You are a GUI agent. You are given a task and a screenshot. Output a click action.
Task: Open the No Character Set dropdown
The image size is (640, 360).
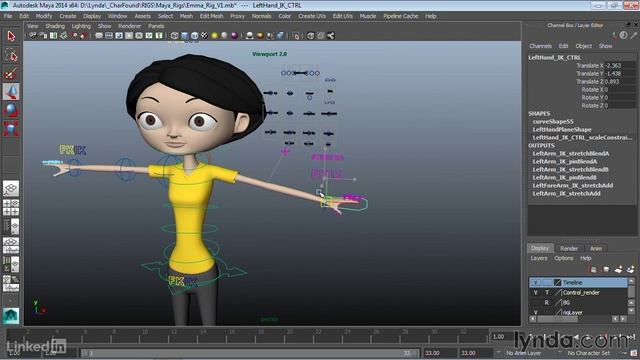589,353
